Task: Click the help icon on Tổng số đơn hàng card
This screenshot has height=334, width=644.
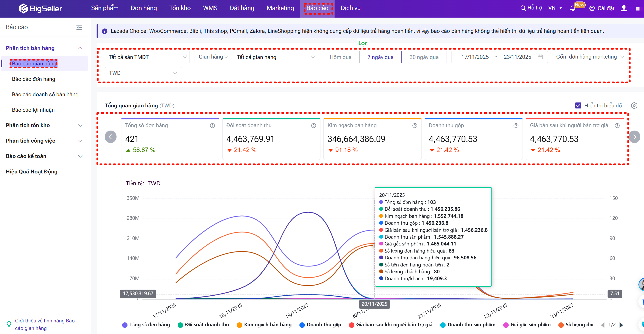Action: [212, 125]
